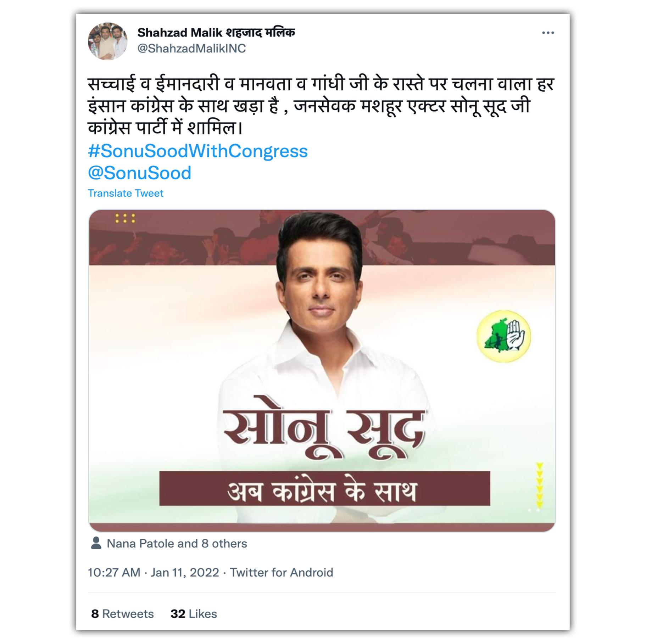Open the attached Sonu Sood poster image

(322, 370)
